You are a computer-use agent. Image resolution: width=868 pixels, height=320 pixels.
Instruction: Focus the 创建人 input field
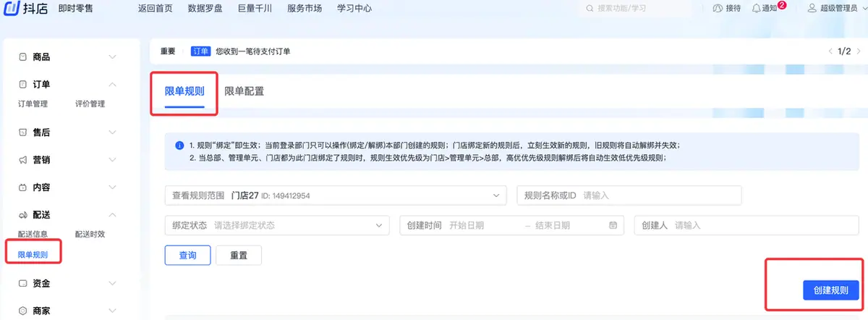[746, 225]
